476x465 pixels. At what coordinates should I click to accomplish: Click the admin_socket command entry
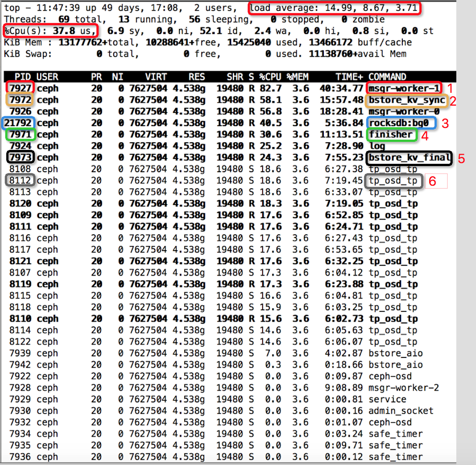click(x=401, y=411)
